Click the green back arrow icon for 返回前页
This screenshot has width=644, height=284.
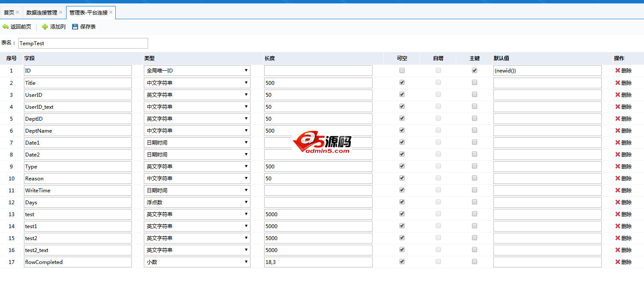6,27
